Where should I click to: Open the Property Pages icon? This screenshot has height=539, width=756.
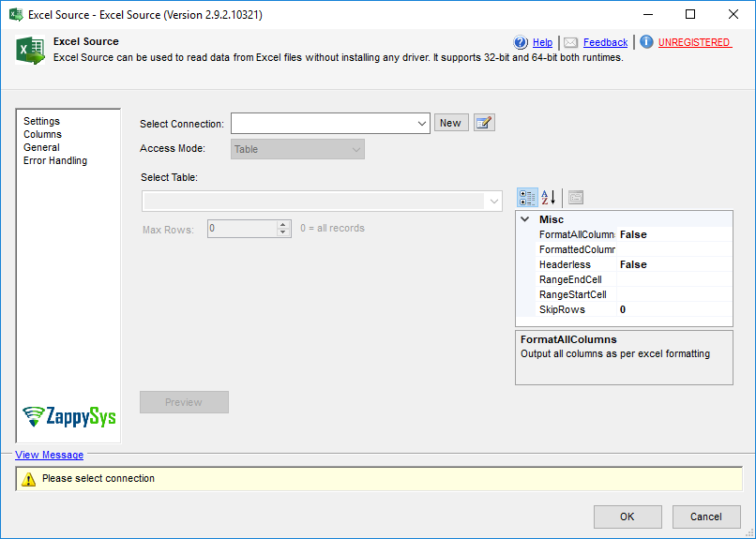576,198
